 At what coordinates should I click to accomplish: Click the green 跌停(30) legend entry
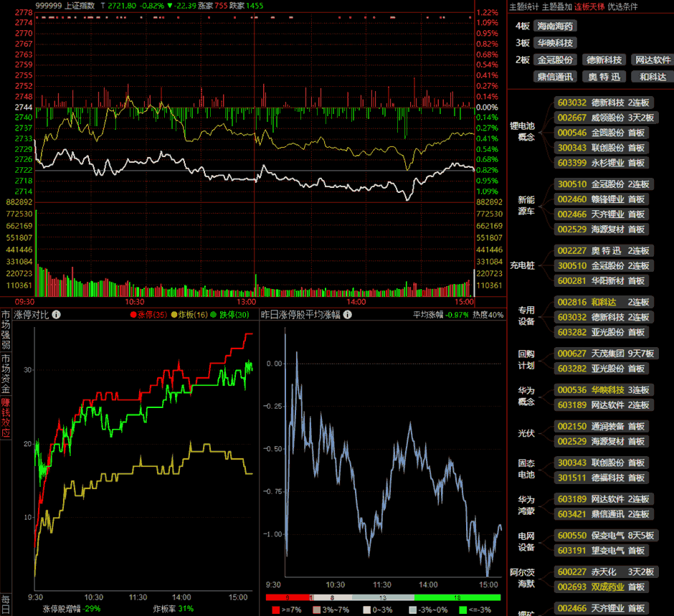pyautogui.click(x=230, y=315)
